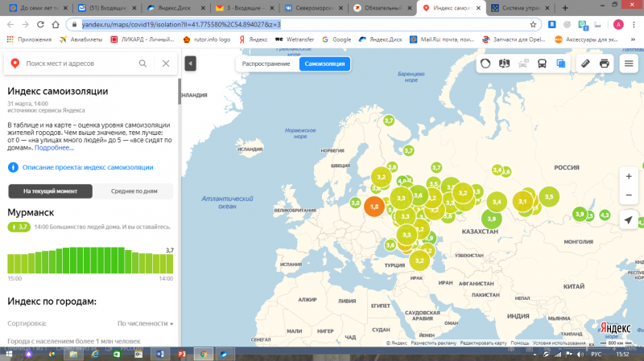The width and height of the screenshot is (644, 361).
Task: Print the map with printer icon
Action: 605,64
